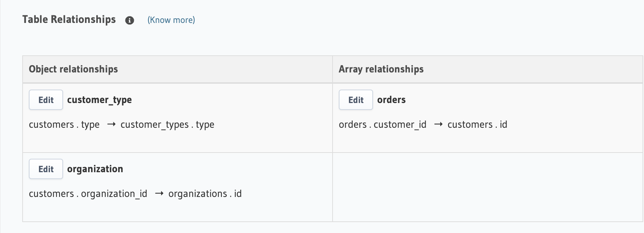Click the organization_id mapping arrow
The height and width of the screenshot is (233, 644).
click(159, 194)
